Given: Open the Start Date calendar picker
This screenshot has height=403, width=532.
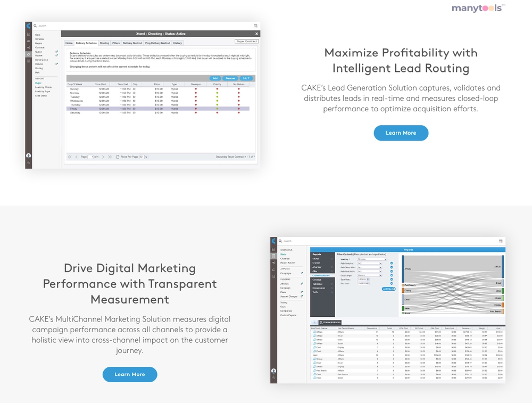Looking at the screenshot, I should [x=368, y=279].
